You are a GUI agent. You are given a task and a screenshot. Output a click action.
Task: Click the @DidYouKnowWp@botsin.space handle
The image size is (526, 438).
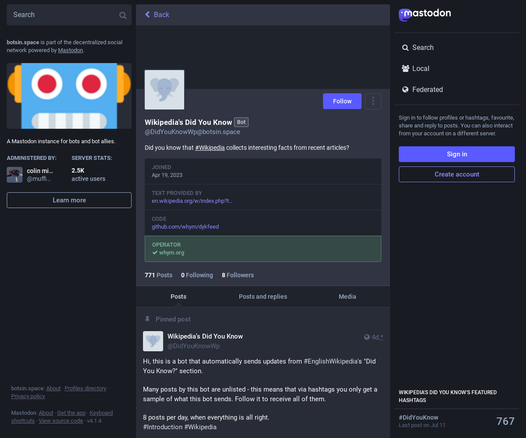[x=192, y=132]
